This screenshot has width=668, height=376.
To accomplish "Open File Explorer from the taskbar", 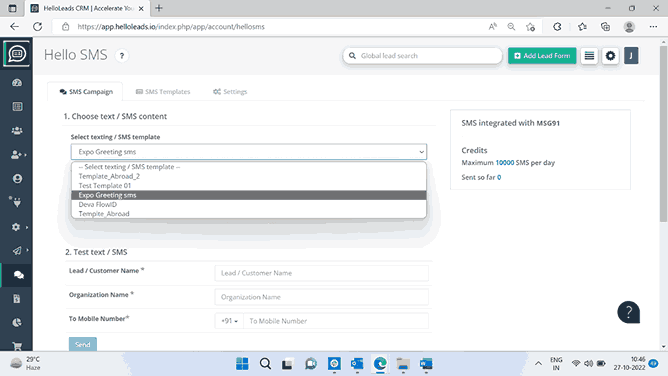I will tap(403, 364).
